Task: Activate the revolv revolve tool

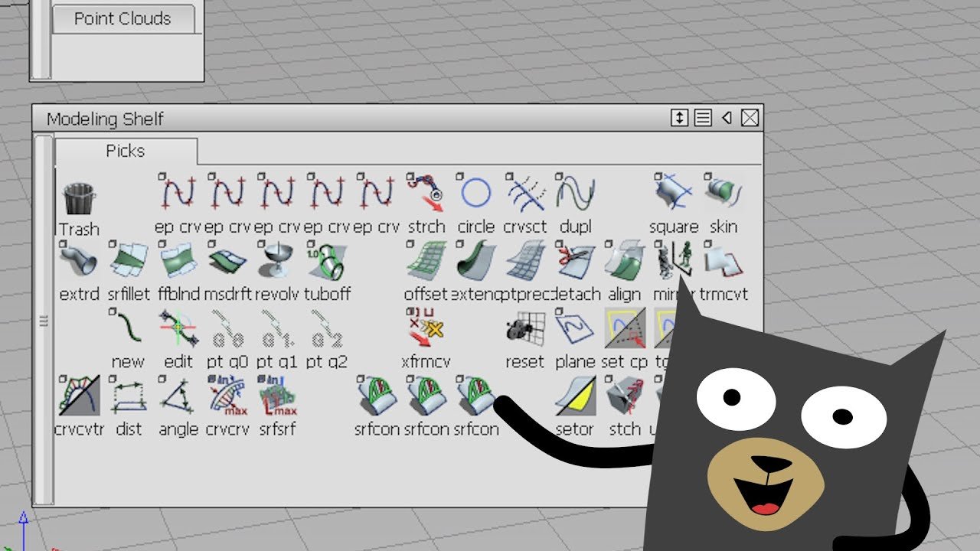Action: coord(277,260)
